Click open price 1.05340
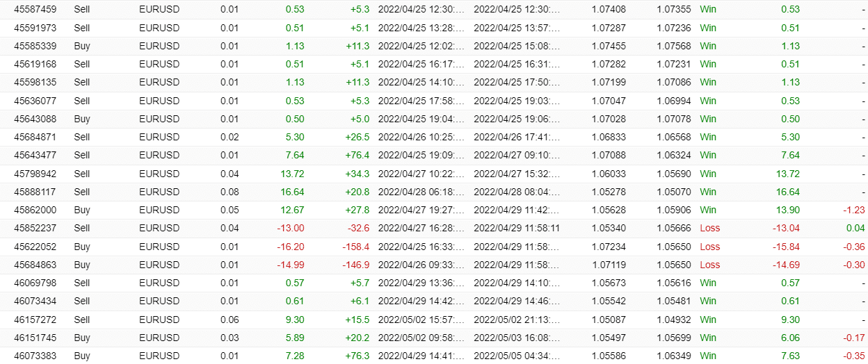Viewport: 868px width, 364px height. (x=609, y=228)
